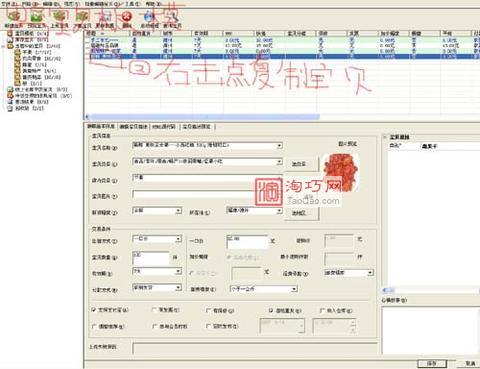Click the 上传宝贝 (upload items) toolbar icon
The image size is (480, 369).
coord(59,17)
